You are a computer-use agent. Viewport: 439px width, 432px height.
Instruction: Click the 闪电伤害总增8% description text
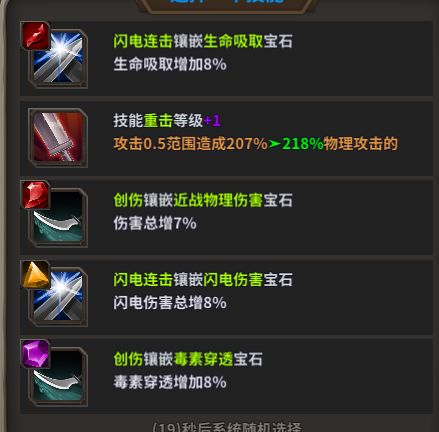tap(170, 303)
